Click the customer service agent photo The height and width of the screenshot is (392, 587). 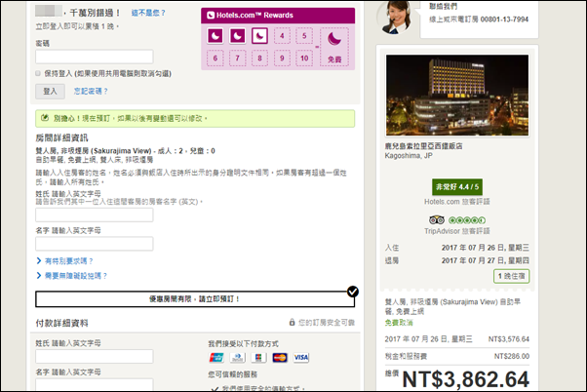pyautogui.click(x=396, y=17)
